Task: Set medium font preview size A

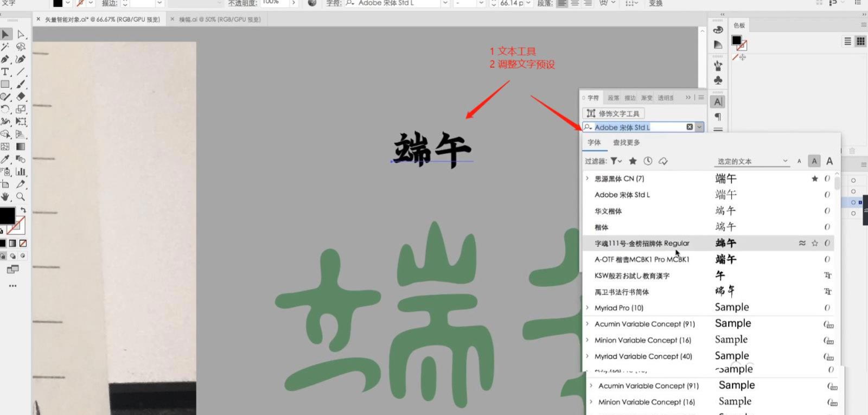Action: [814, 161]
